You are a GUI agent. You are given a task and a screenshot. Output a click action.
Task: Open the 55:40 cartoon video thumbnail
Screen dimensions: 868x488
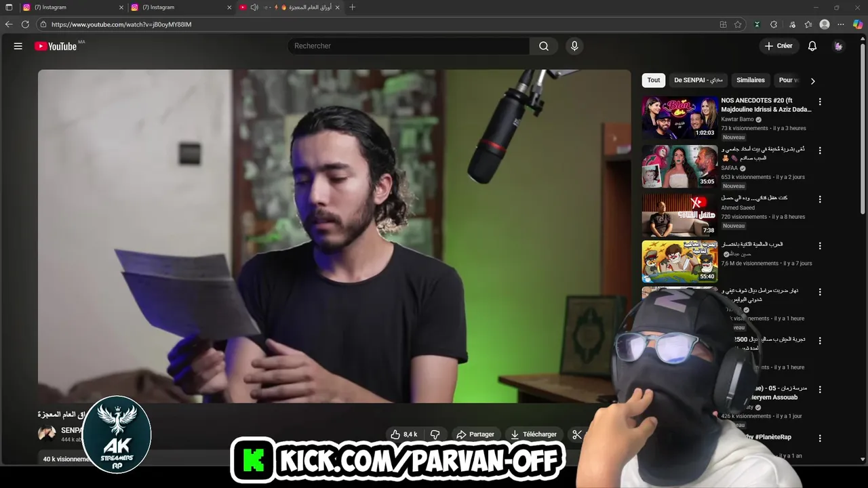679,261
